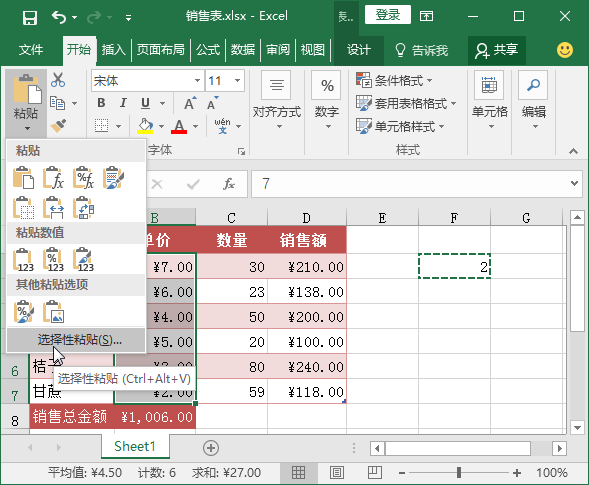Click the red font color swatch
This screenshot has width=589, height=485.
(179, 126)
